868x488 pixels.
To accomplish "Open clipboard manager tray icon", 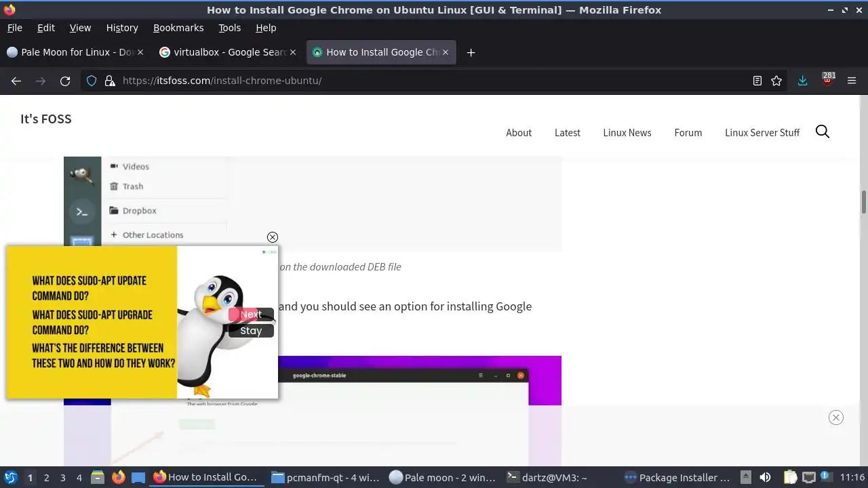I will coord(791,478).
